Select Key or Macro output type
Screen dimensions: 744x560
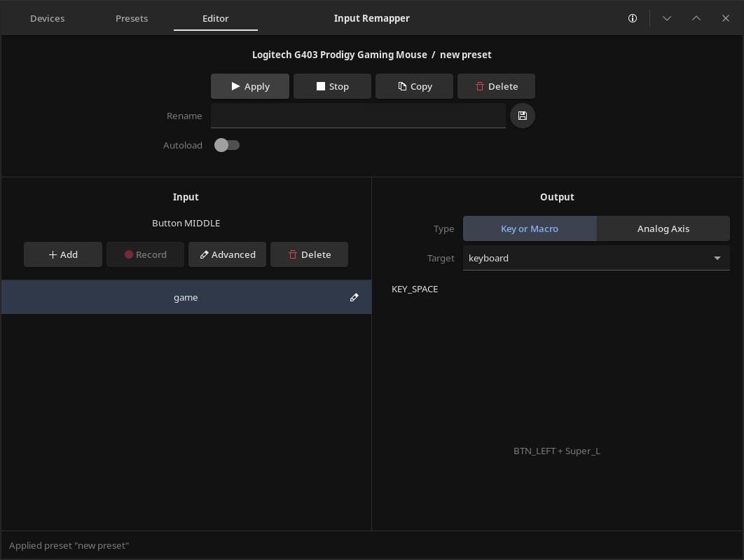click(530, 228)
